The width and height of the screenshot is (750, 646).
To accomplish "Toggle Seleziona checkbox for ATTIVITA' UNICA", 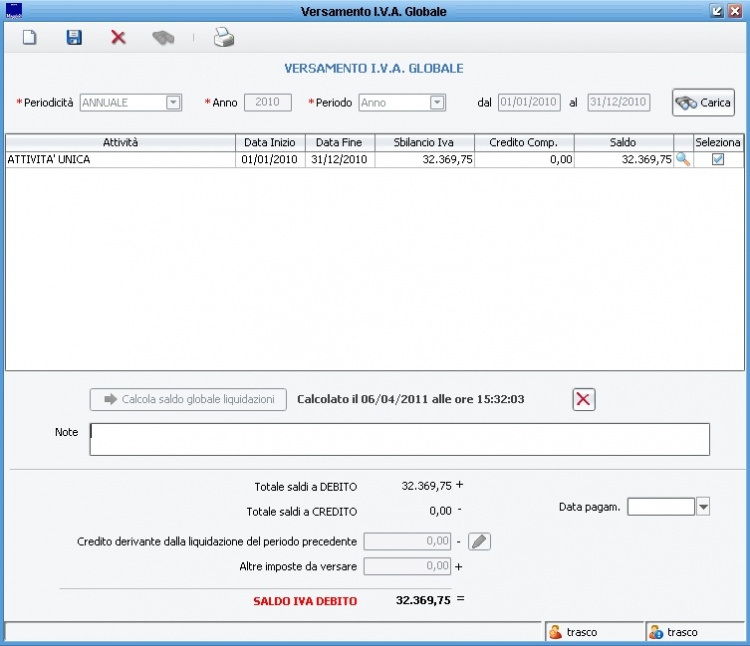I will coord(717,159).
